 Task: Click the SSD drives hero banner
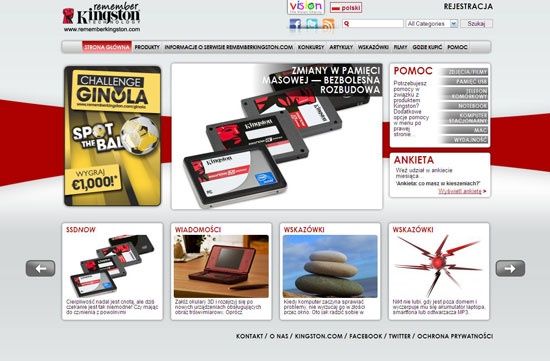click(277, 136)
